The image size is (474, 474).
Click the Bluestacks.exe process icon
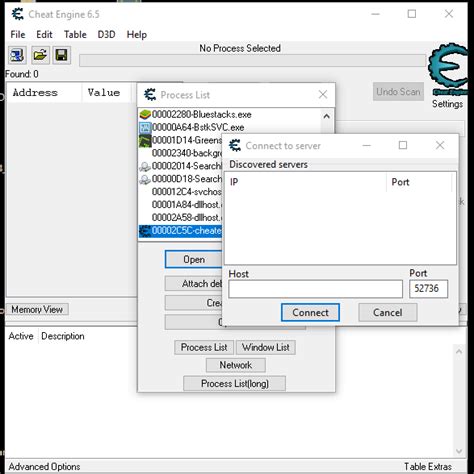click(x=145, y=114)
